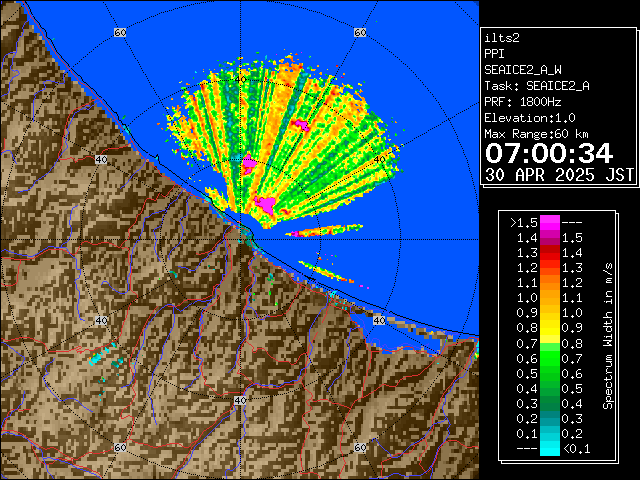
Task: Click the '60' range ring label southeast of radar
Action: 360,447
